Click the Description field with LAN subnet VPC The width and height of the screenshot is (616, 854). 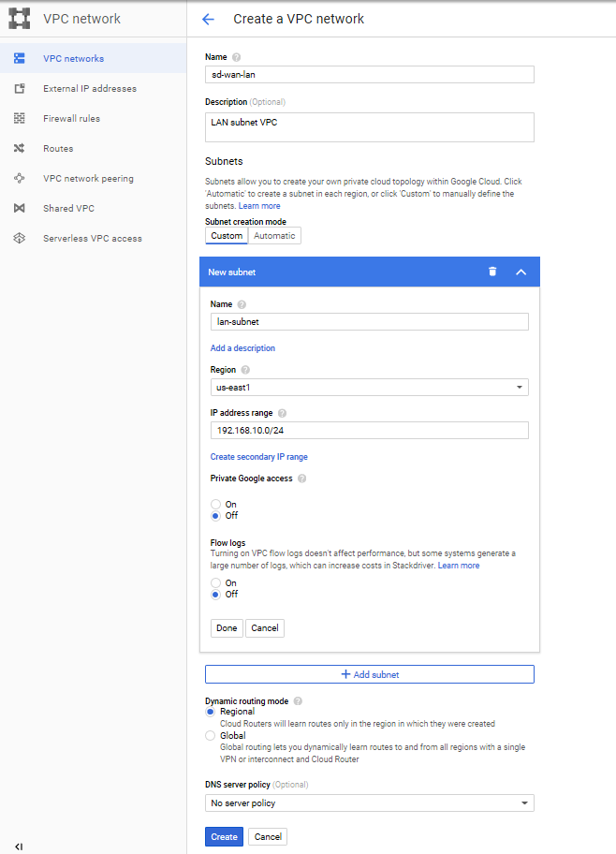(369, 127)
